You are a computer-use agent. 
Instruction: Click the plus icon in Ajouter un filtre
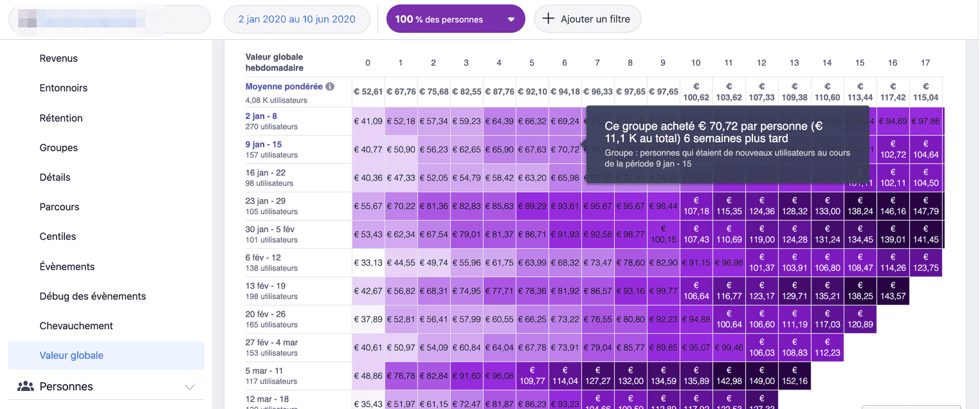click(x=548, y=19)
